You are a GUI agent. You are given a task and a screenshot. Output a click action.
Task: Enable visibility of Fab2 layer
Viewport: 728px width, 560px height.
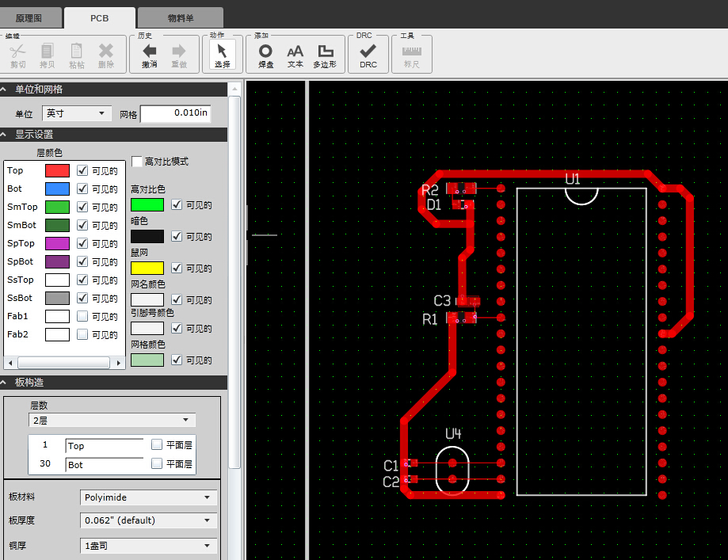tap(82, 334)
